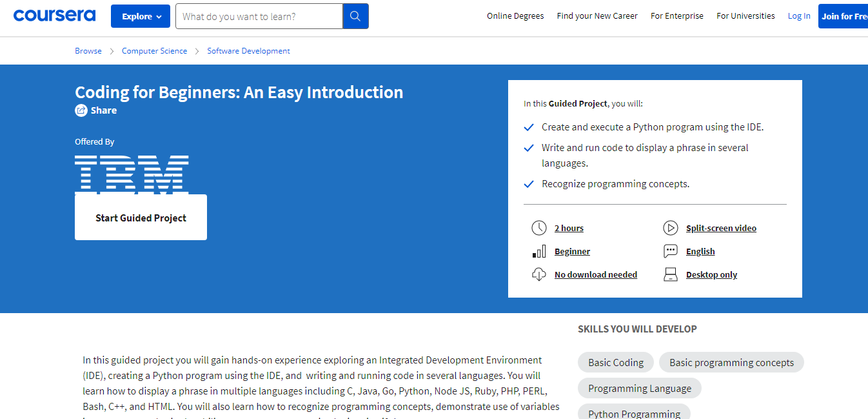Viewport: 868px width, 419px height.
Task: Open the Coursera home logo
Action: tap(54, 15)
